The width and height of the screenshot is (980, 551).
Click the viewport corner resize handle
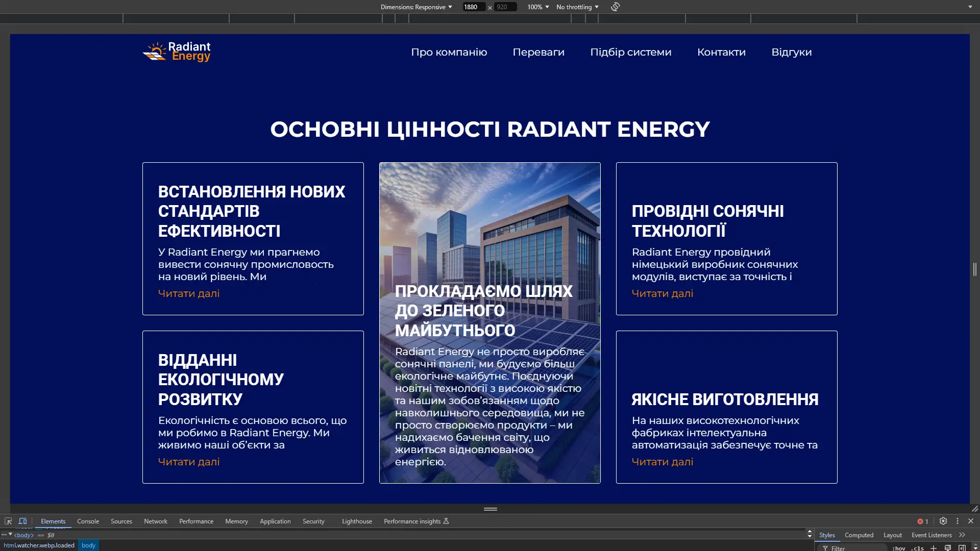pyautogui.click(x=975, y=509)
